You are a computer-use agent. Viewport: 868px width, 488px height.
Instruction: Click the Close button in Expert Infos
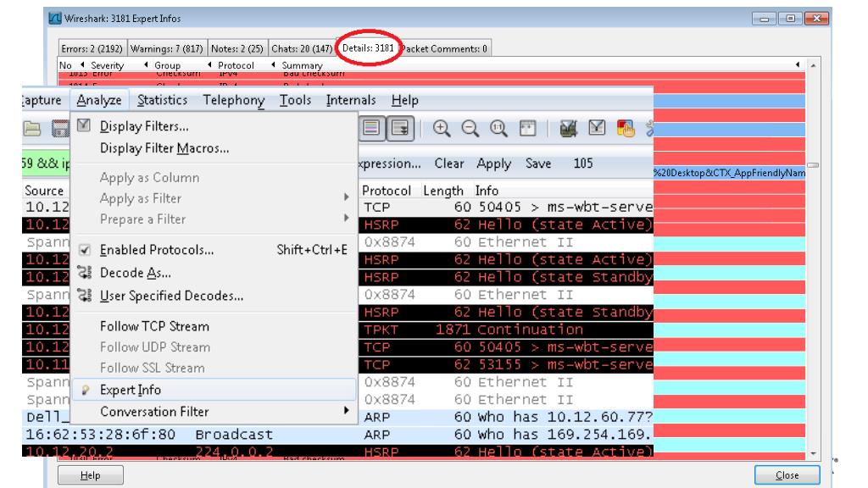(x=787, y=475)
